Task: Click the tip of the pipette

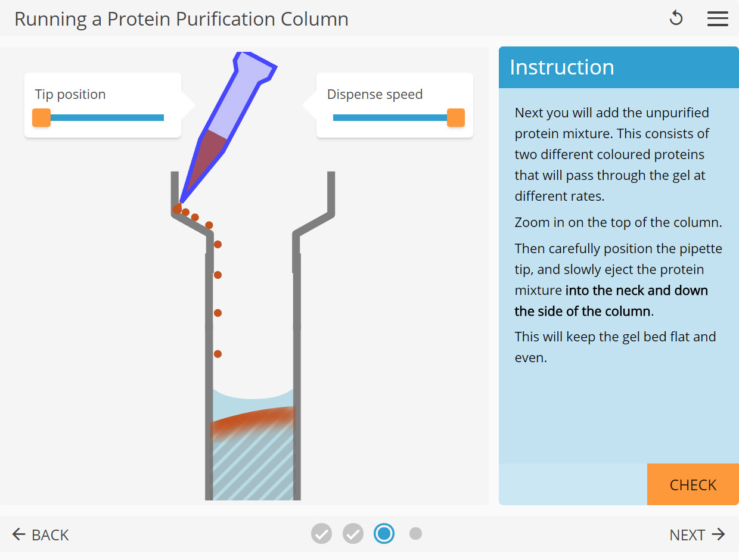Action: tap(181, 203)
